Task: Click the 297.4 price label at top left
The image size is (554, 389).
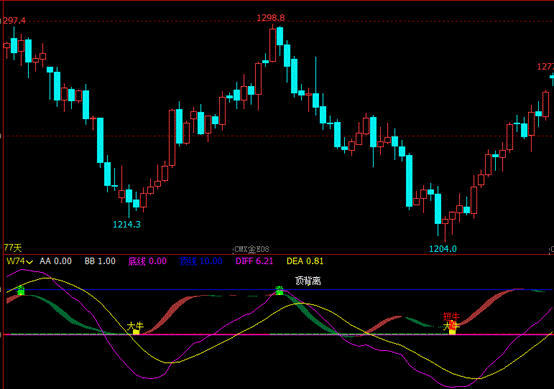Action: (x=13, y=21)
